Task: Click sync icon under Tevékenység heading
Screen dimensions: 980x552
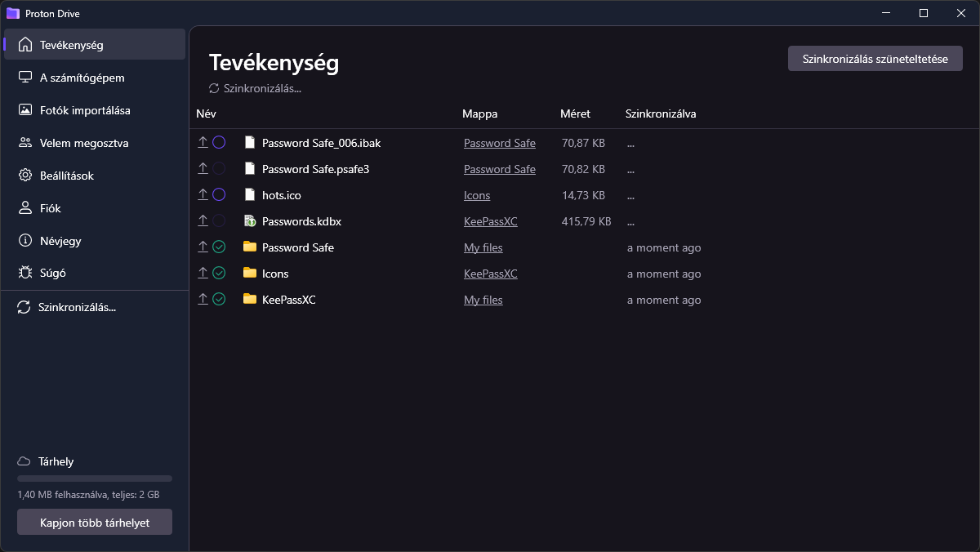Action: click(214, 88)
